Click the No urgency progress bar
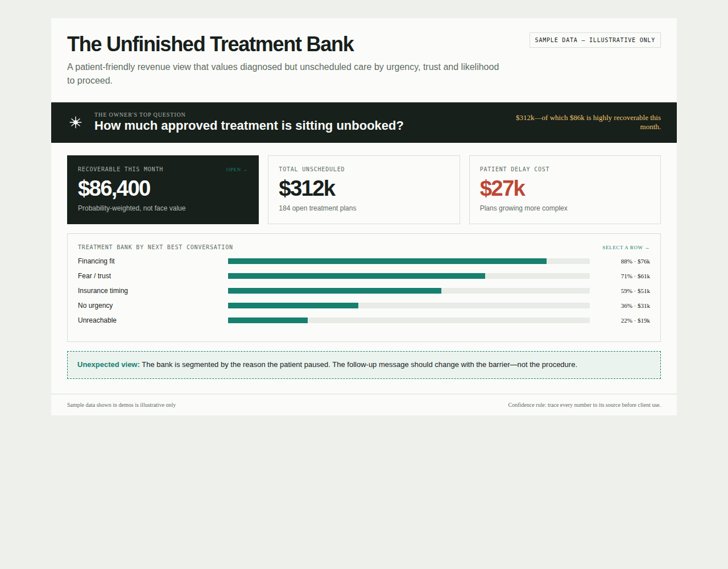The height and width of the screenshot is (569, 728). 409,306
